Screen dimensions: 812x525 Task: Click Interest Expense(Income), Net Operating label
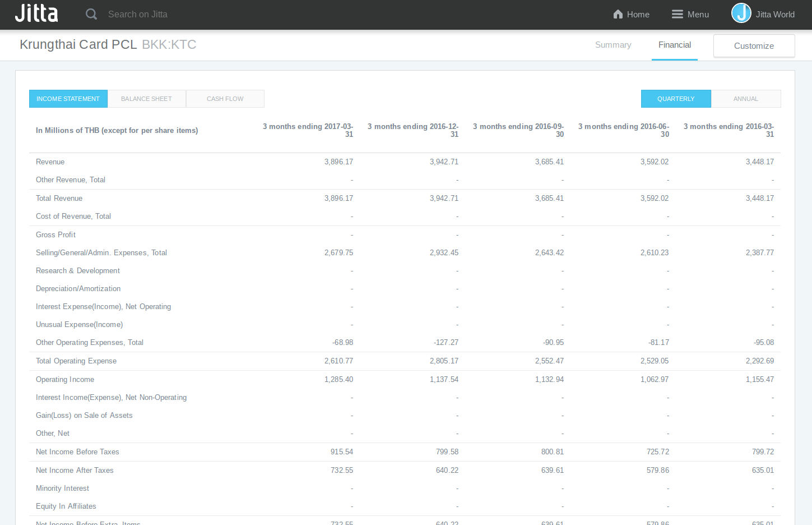[103, 307]
